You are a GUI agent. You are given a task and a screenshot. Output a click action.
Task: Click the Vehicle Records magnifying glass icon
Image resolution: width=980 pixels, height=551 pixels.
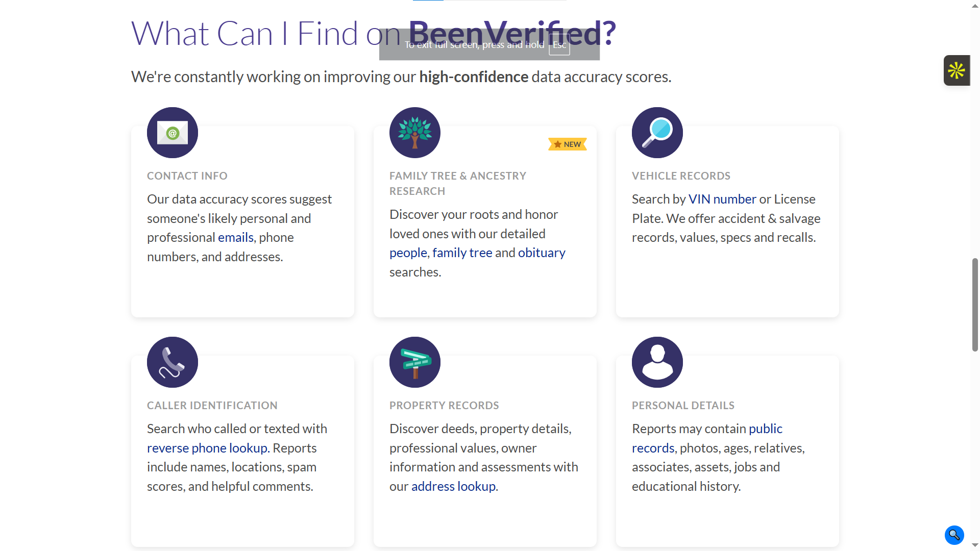pos(657,133)
